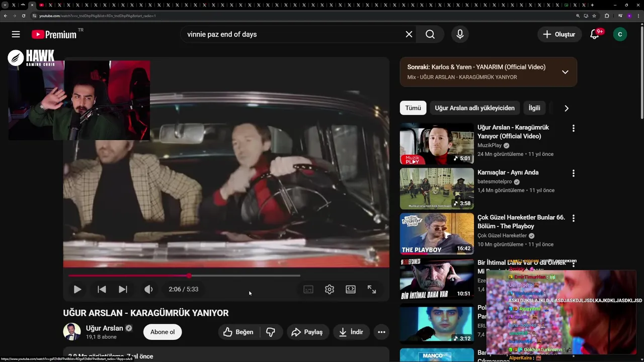Switch to theater mode
Viewport: 644px width, 362px height.
(x=351, y=289)
